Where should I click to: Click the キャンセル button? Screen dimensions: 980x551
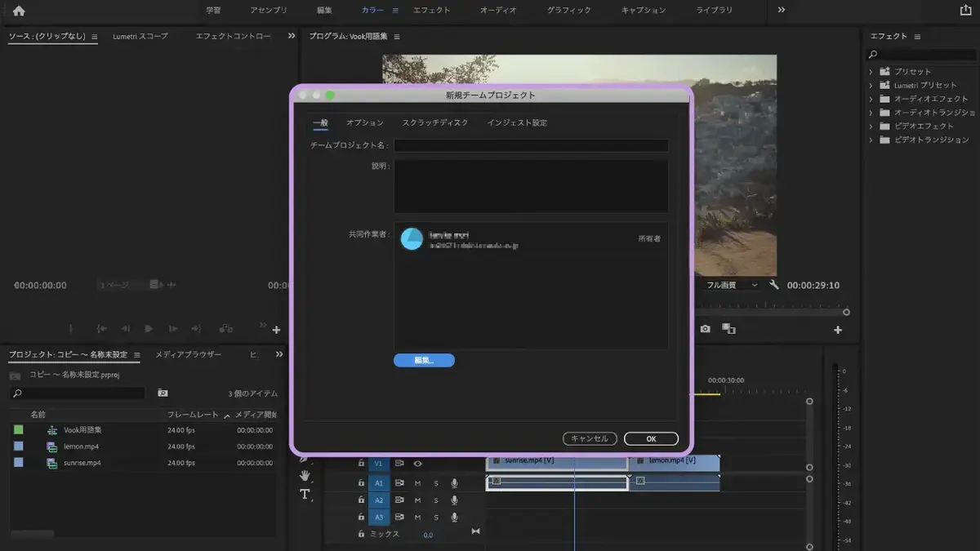coord(590,438)
